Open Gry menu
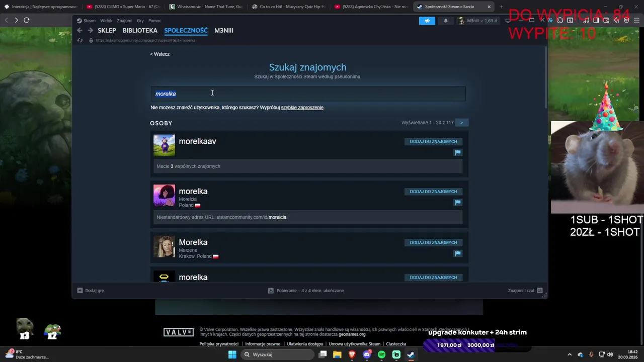This screenshot has height=362, width=644. coord(140,21)
